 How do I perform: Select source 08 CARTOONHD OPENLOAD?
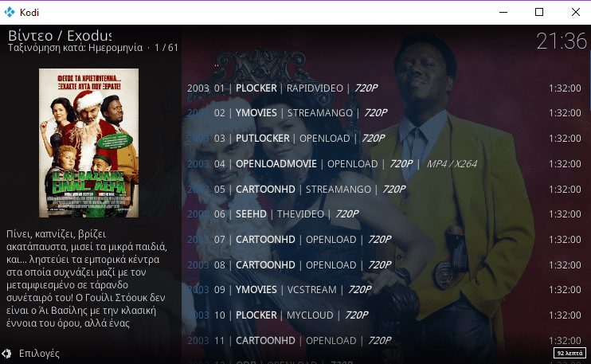(385, 265)
